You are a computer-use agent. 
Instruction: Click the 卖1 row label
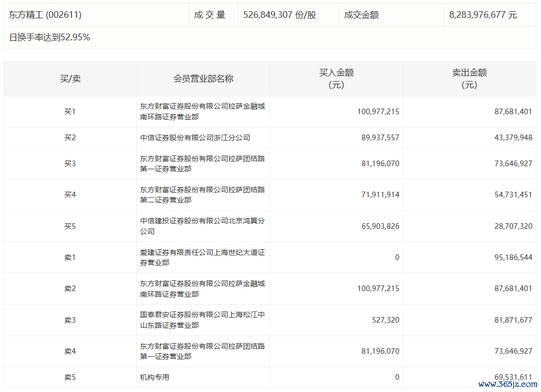70,257
